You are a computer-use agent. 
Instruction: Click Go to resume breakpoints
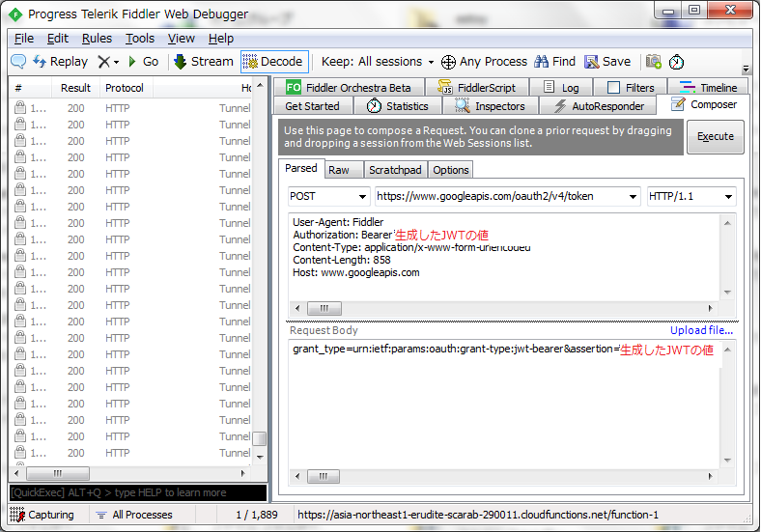point(144,62)
